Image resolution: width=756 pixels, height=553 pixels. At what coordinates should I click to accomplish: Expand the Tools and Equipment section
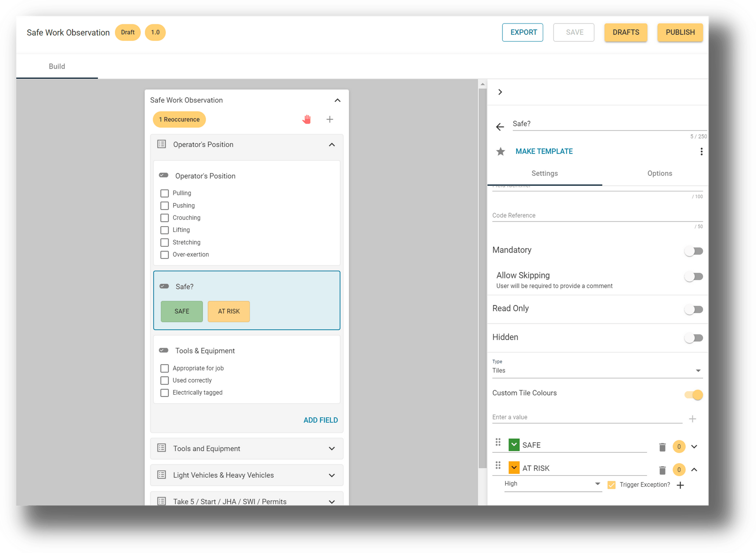point(332,449)
